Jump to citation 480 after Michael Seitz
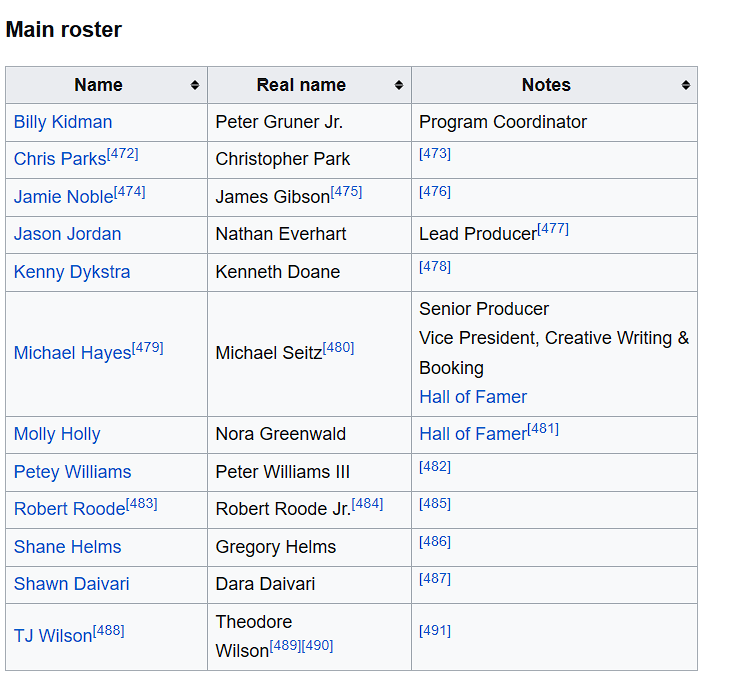This screenshot has width=740, height=697. [338, 348]
